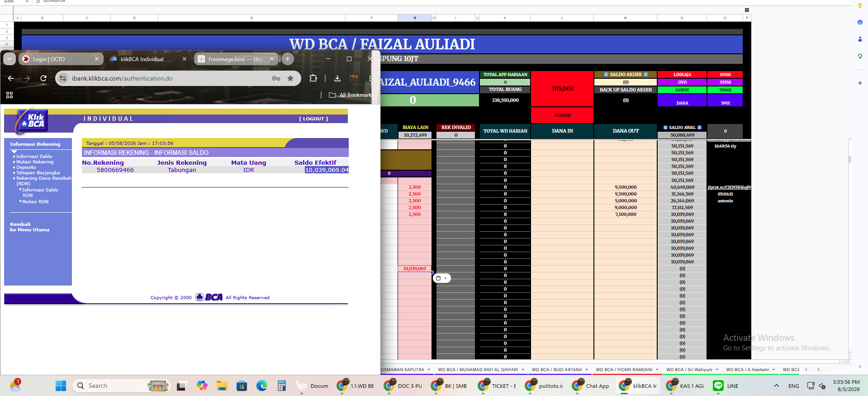Click the spreadsheet vertical scrollbar thumb
Image resolution: width=868 pixels, height=396 pixels.
850,159
